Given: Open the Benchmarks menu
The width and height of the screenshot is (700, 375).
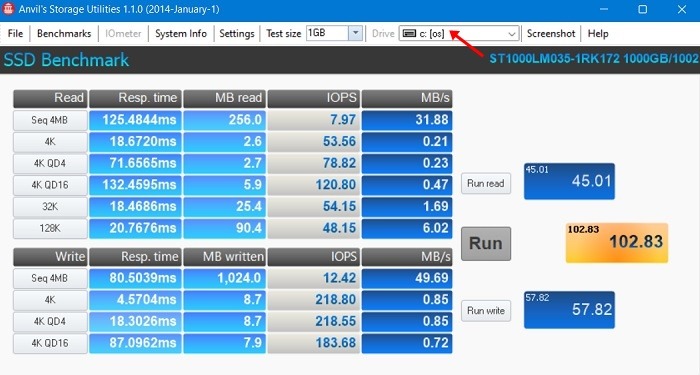Looking at the screenshot, I should [64, 33].
